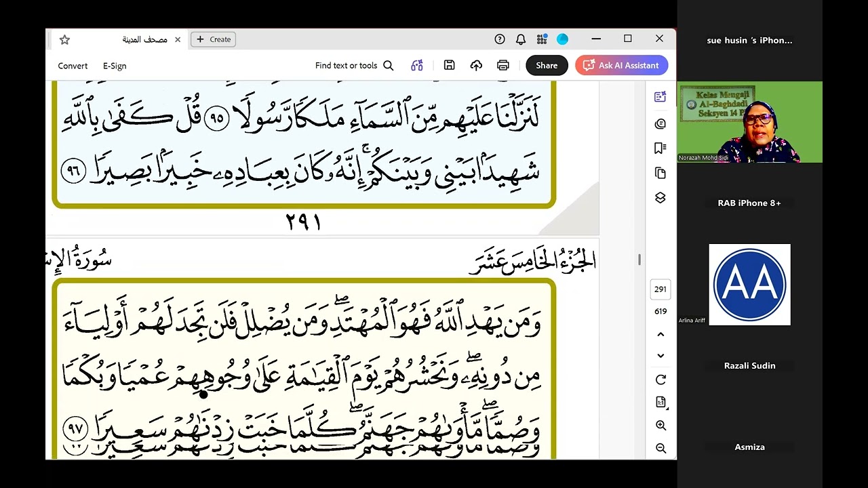Star the document with the favorite icon
The image size is (868, 488).
(64, 40)
